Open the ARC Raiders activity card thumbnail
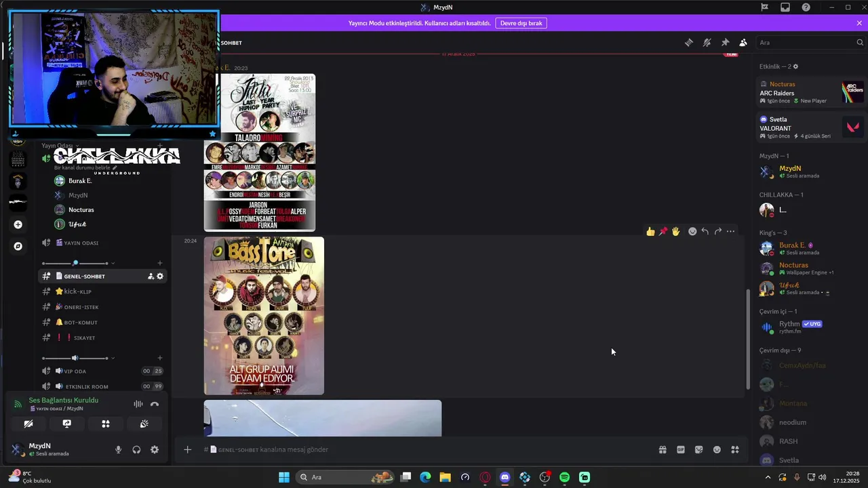This screenshot has width=868, height=488. tap(853, 92)
